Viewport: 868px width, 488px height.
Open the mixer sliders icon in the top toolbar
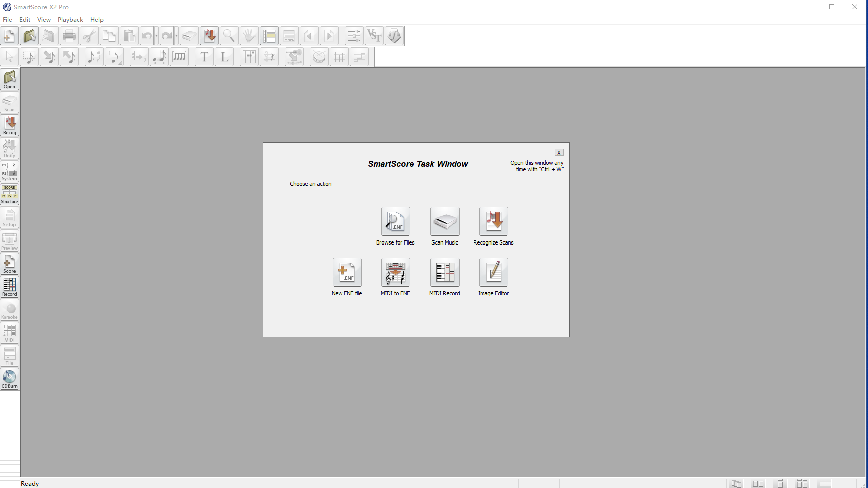pos(354,36)
